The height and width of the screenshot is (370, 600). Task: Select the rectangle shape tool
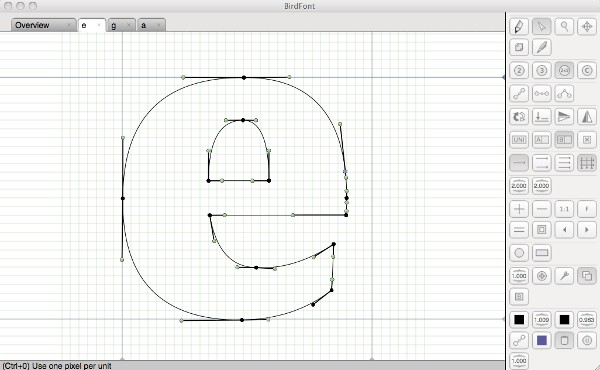pyautogui.click(x=541, y=253)
